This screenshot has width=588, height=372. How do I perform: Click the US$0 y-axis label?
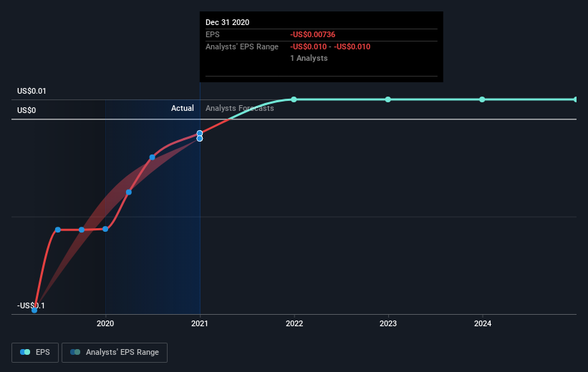click(x=26, y=110)
